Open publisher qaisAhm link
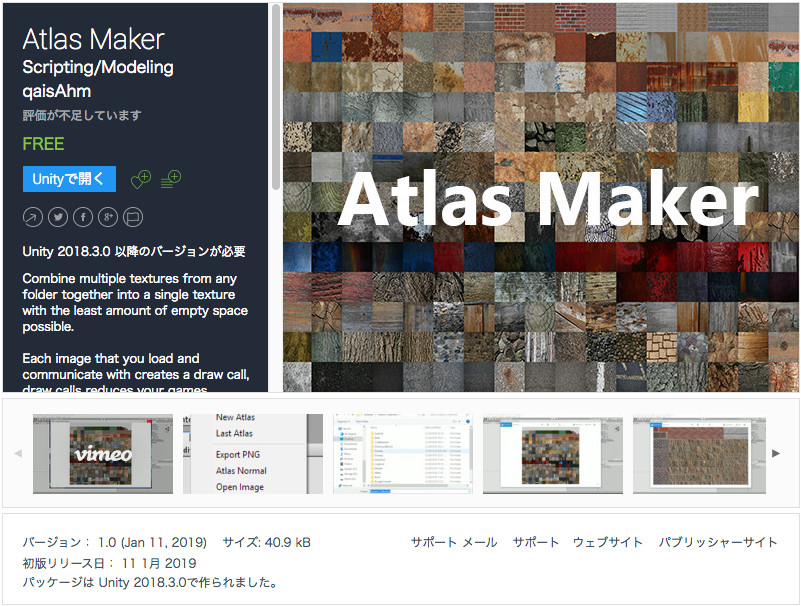Image resolution: width=801 pixels, height=606 pixels. pyautogui.click(x=57, y=91)
